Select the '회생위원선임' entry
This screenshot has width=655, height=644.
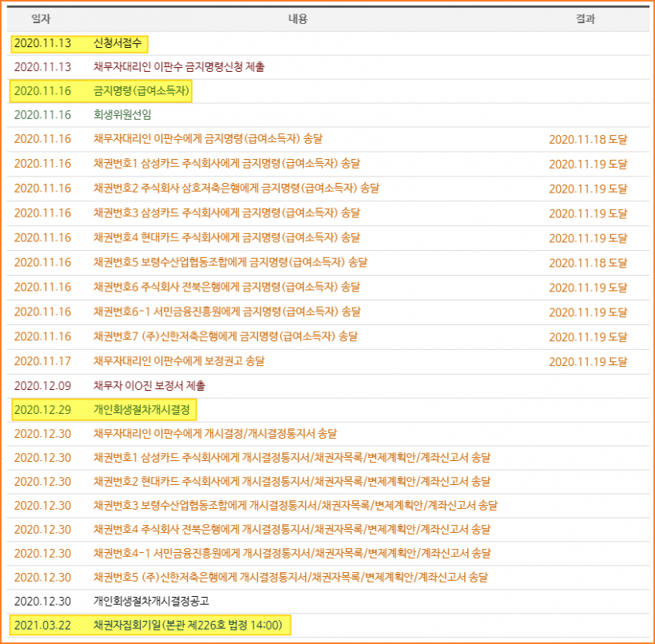(122, 114)
